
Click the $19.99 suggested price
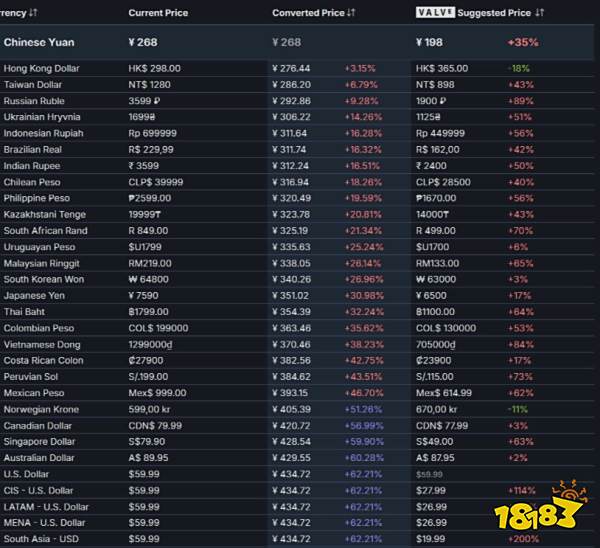[x=430, y=539]
